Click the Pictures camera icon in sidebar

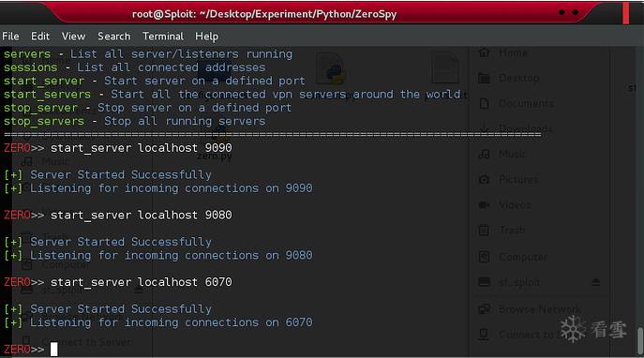pos(485,179)
